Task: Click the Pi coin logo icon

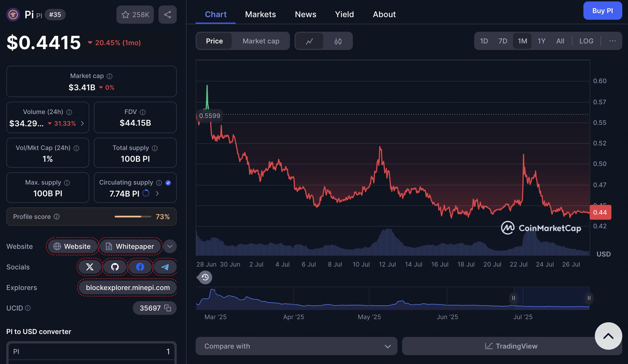Action: tap(13, 15)
